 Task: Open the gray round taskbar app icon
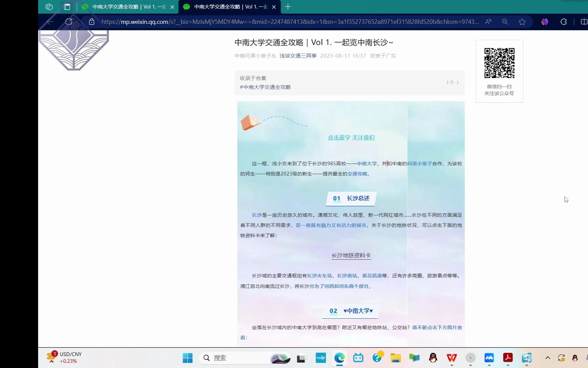(470, 358)
